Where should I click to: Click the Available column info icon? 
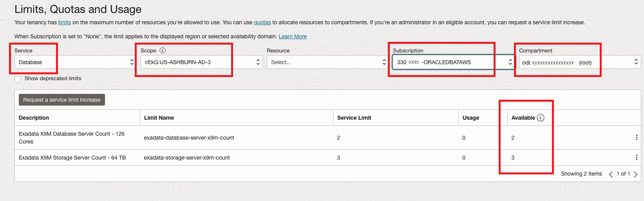coord(541,118)
